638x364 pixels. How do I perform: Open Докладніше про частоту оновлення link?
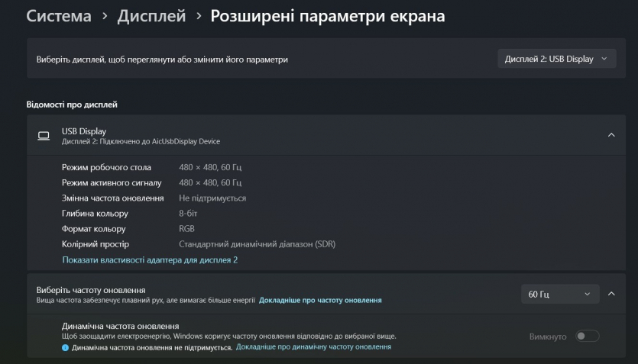point(320,301)
